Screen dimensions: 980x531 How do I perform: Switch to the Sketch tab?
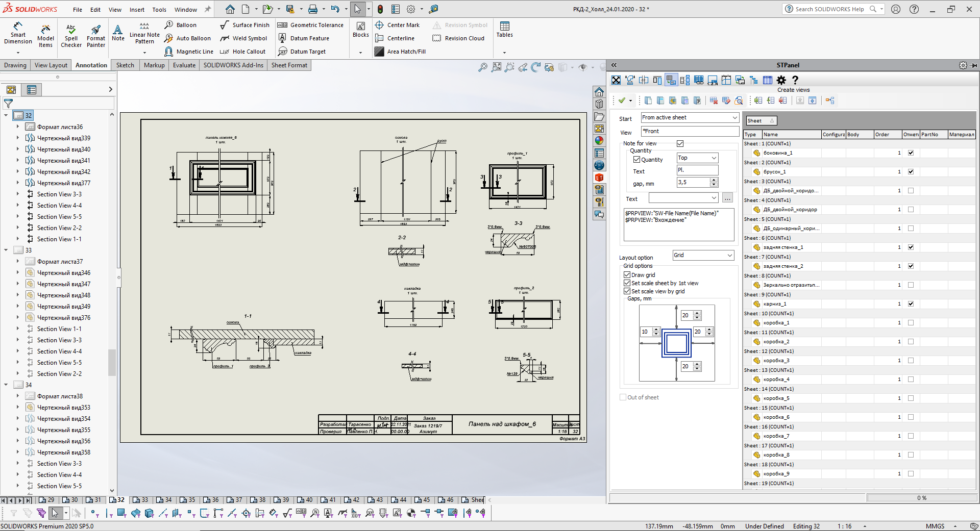point(125,65)
